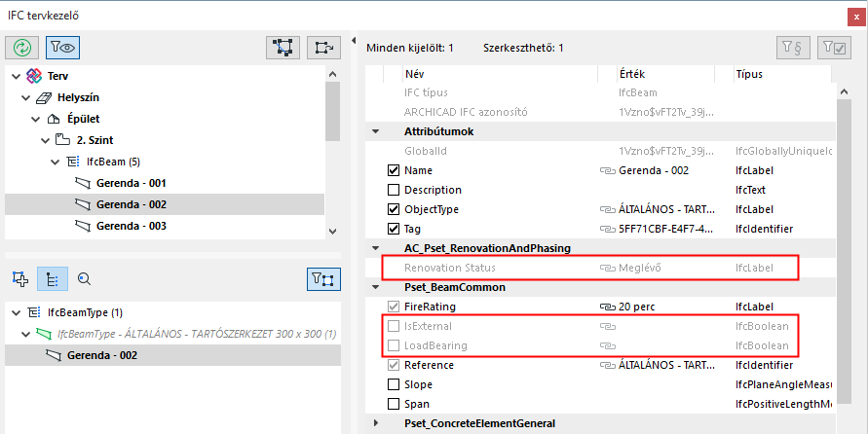The image size is (868, 434).
Task: Select Gerenda - 003 in the tree
Action: click(132, 226)
